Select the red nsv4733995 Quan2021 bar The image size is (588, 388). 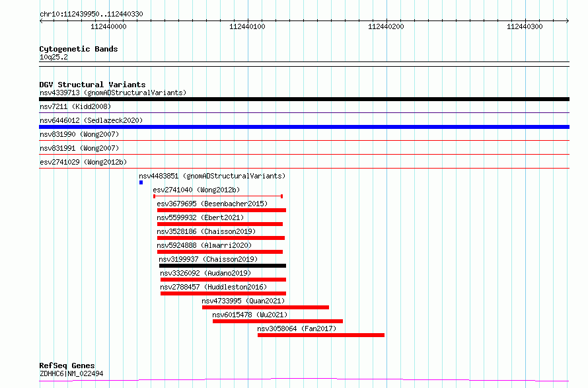(266, 307)
